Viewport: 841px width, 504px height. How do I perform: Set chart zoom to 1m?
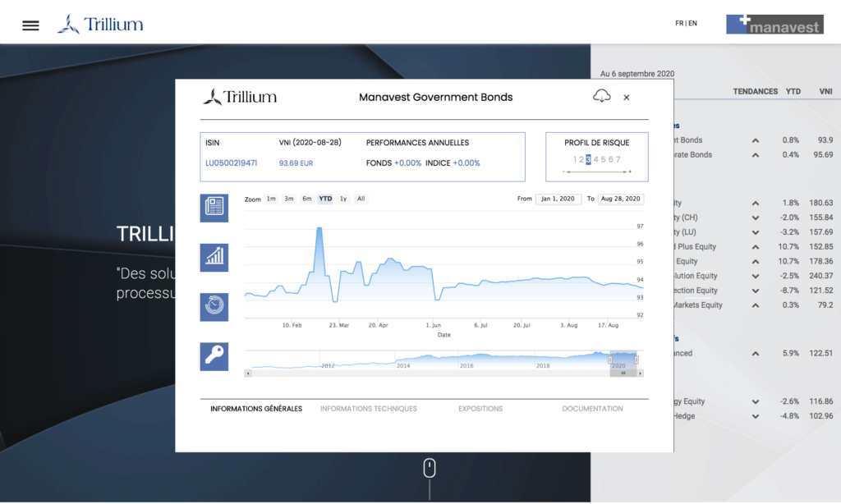(x=271, y=199)
